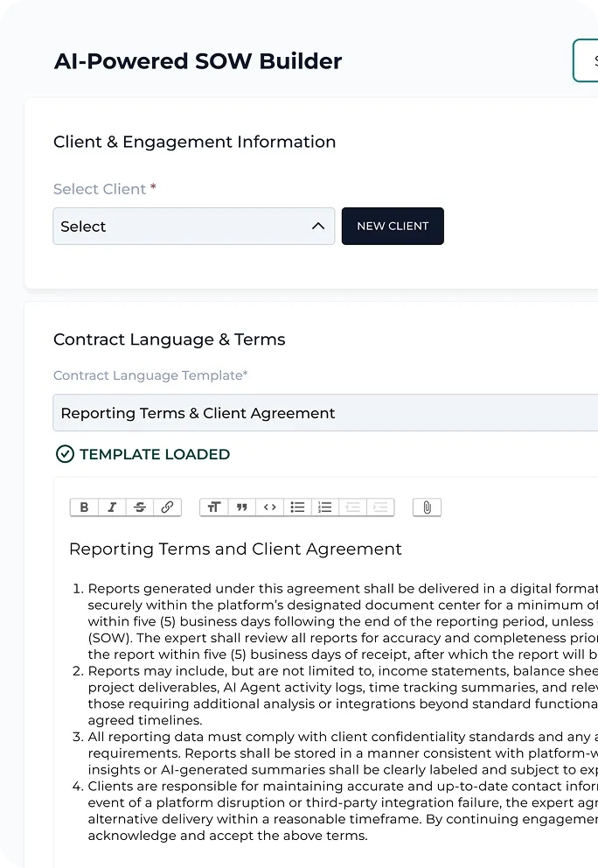598x868 pixels.
Task: Apply strikethrough to selected text
Action: click(x=139, y=507)
